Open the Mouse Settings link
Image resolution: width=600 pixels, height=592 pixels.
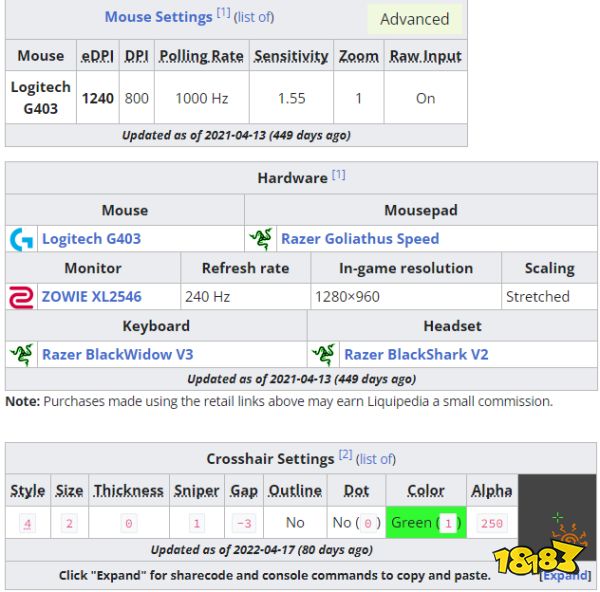pyautogui.click(x=158, y=17)
